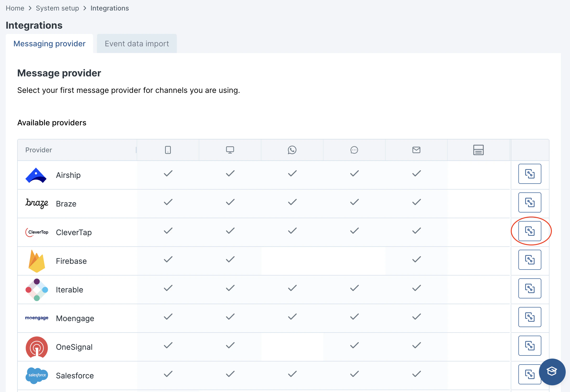Open the CleverTap connect icon circled in red
This screenshot has height=392, width=570.
(530, 231)
